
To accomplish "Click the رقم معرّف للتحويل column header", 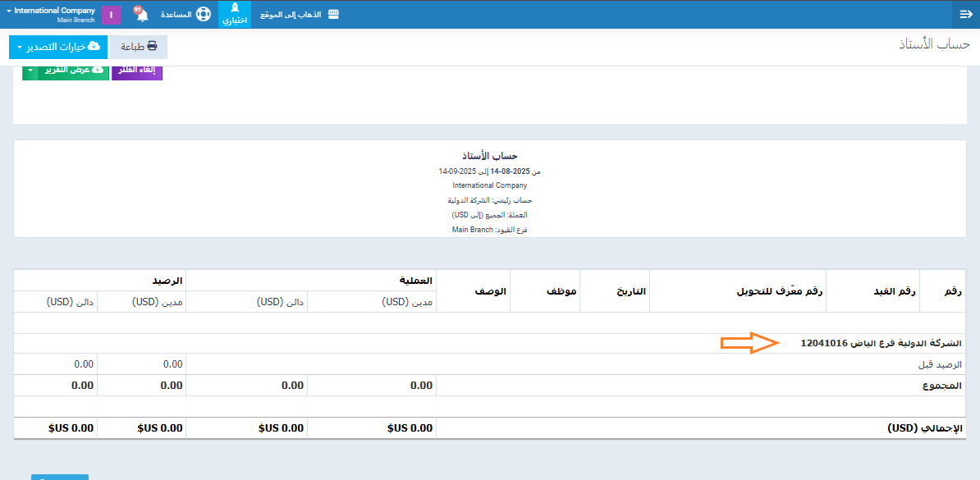I will pyautogui.click(x=780, y=291).
